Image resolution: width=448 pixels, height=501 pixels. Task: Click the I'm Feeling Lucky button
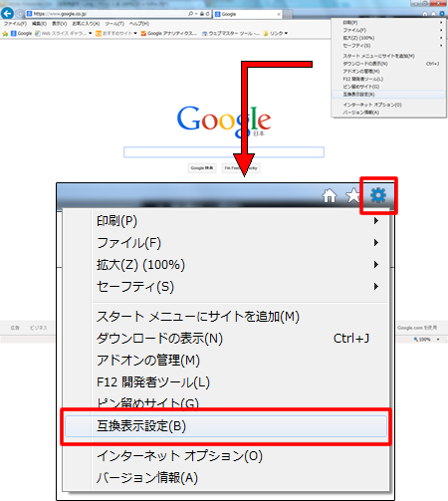pyautogui.click(x=241, y=168)
